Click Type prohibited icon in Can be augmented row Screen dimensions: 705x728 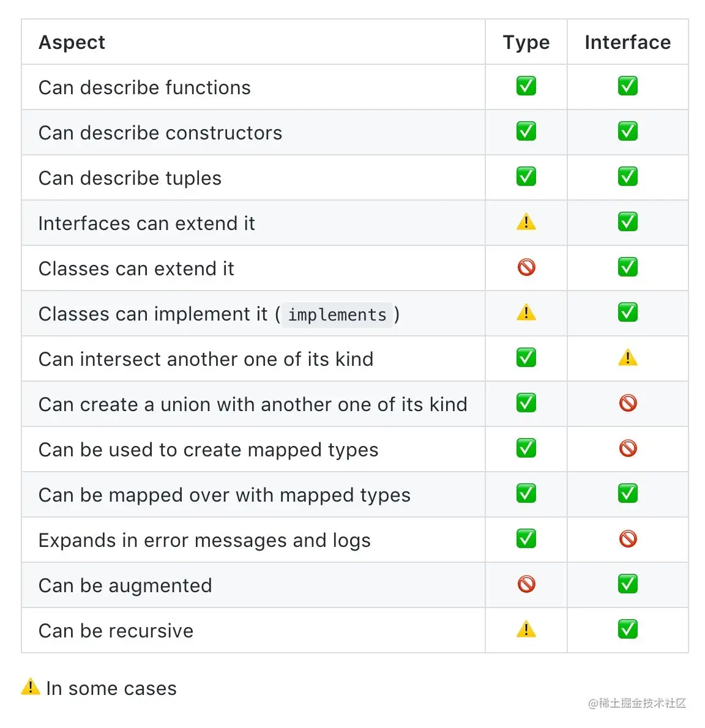coord(526,584)
